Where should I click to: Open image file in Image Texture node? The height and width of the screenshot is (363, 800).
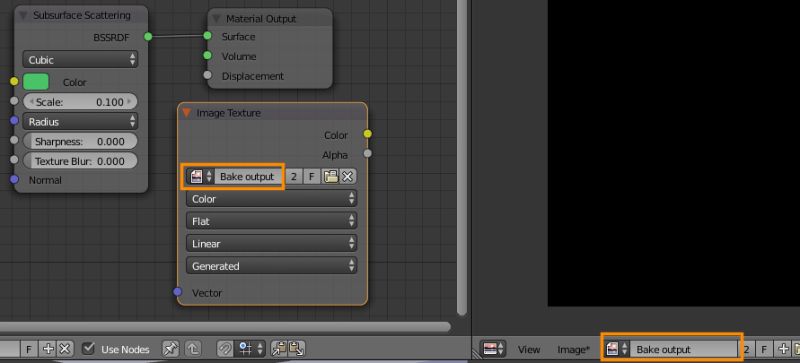coord(331,177)
